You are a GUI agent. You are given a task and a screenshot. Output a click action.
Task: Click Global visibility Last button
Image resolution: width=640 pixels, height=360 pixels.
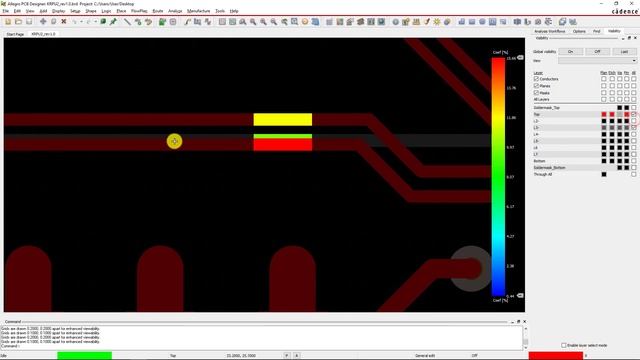pyautogui.click(x=624, y=52)
